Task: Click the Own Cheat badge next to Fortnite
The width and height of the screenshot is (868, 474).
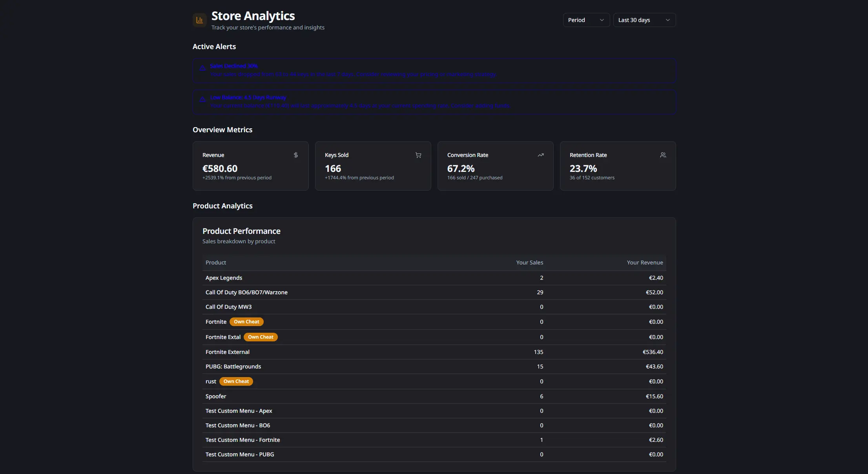Action: 246,321
